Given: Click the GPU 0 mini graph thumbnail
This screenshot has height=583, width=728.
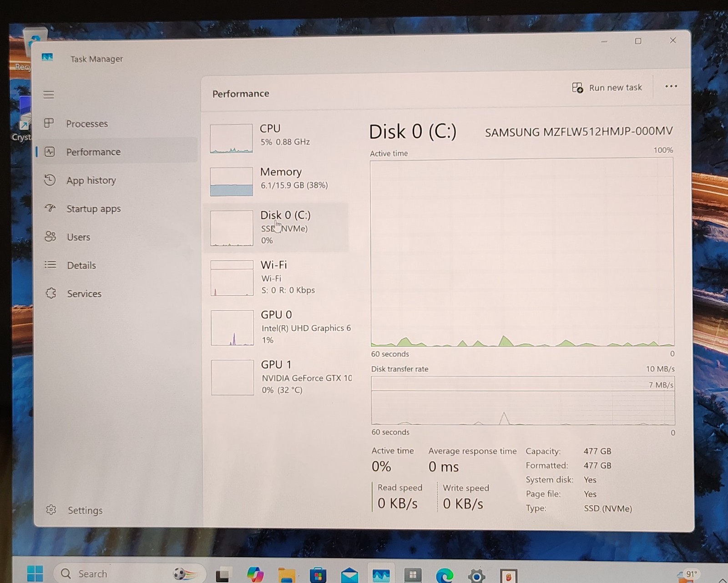Looking at the screenshot, I should tap(233, 327).
